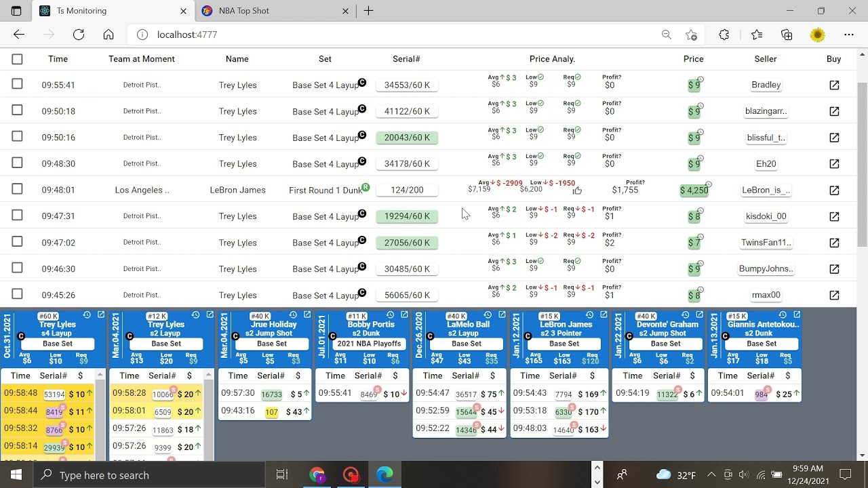Click seller button Bradley

(766, 85)
